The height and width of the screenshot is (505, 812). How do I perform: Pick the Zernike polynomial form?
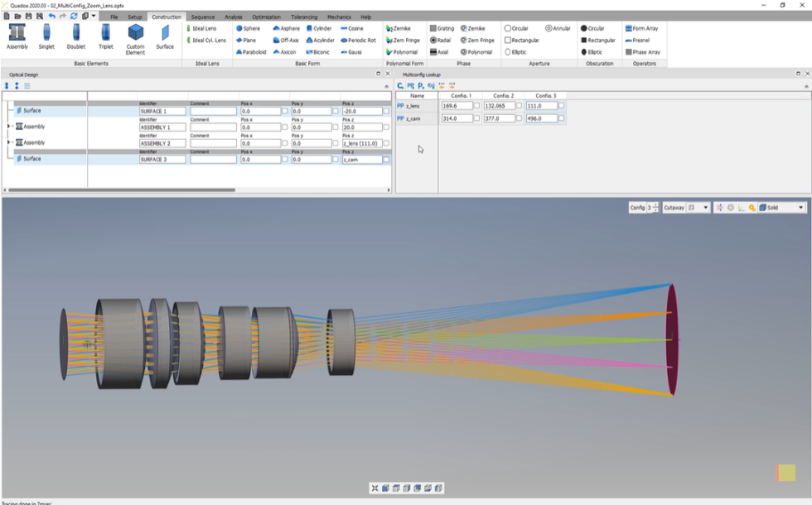(x=399, y=28)
